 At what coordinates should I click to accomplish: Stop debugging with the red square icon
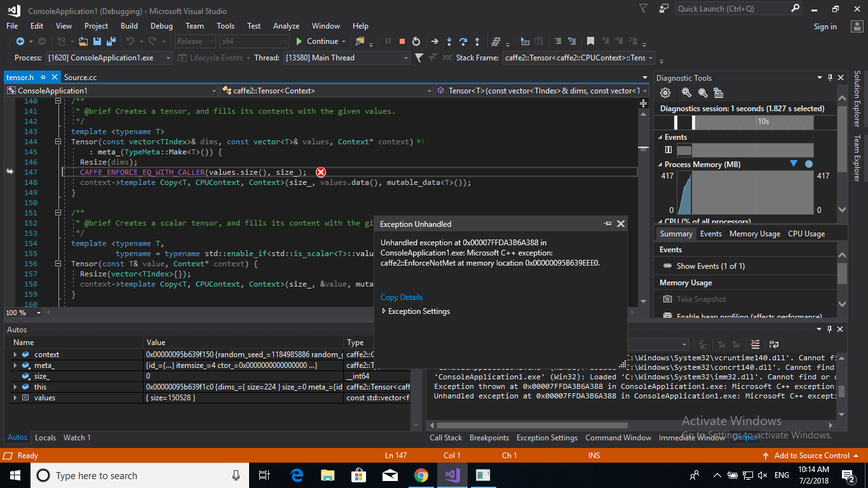coord(402,41)
